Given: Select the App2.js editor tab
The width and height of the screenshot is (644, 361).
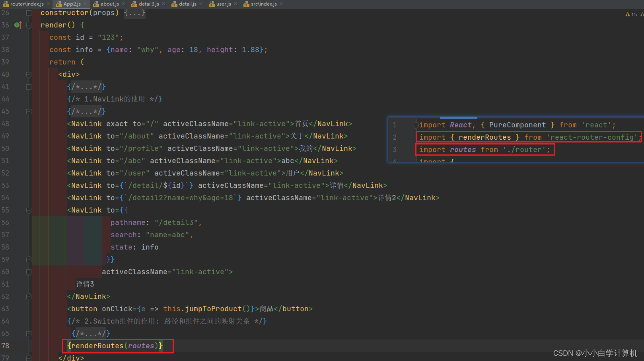Looking at the screenshot, I should pos(72,4).
